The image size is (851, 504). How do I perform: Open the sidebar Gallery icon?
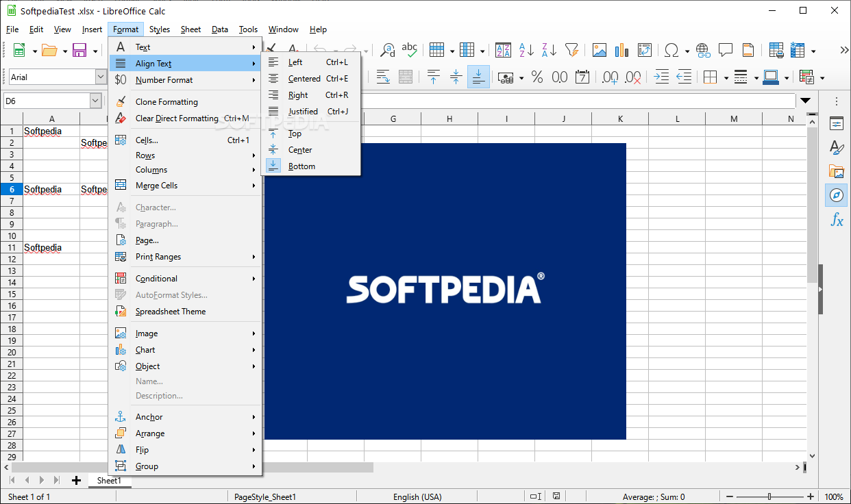(x=837, y=171)
